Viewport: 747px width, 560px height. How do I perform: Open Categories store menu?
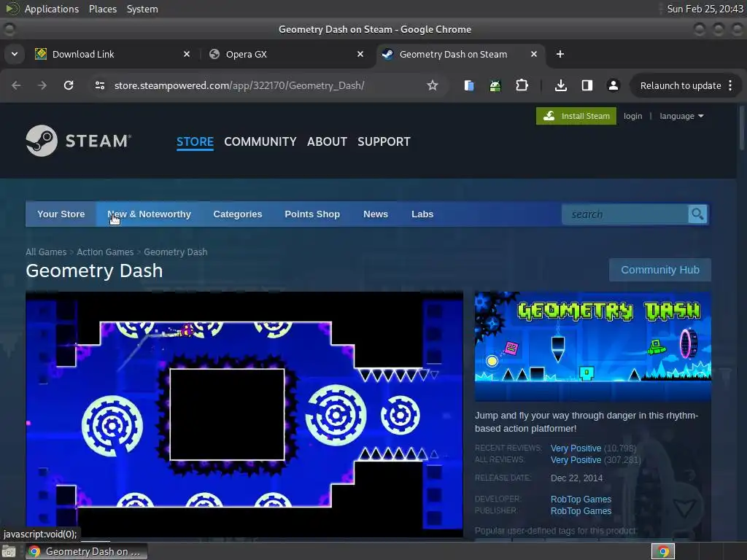[238, 214]
